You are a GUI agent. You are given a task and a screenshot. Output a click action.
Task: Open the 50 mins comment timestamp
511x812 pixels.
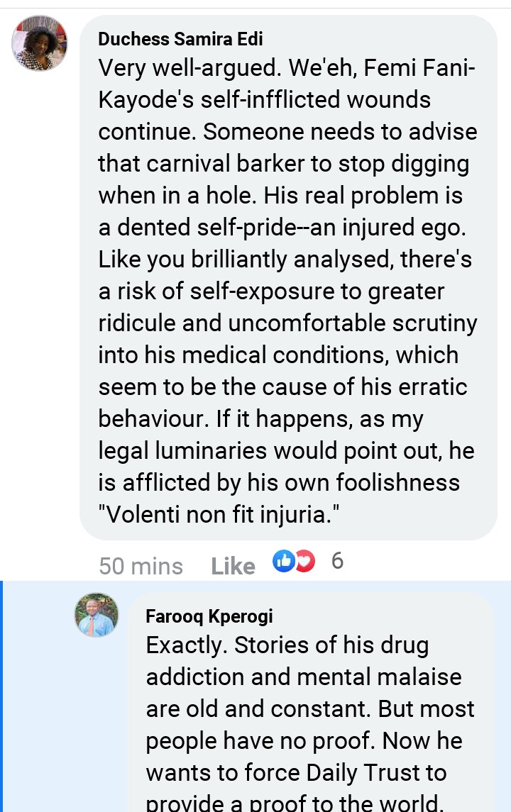pyautogui.click(x=141, y=566)
